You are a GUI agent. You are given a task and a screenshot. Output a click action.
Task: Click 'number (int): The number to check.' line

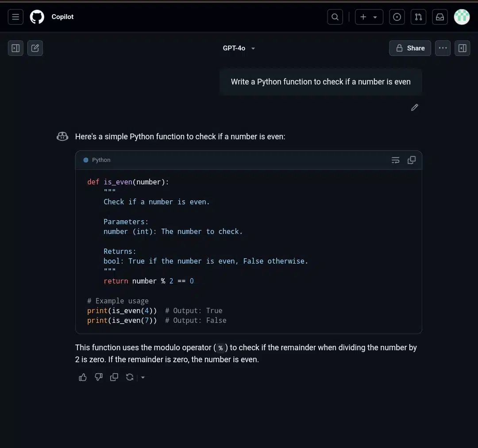tap(173, 231)
